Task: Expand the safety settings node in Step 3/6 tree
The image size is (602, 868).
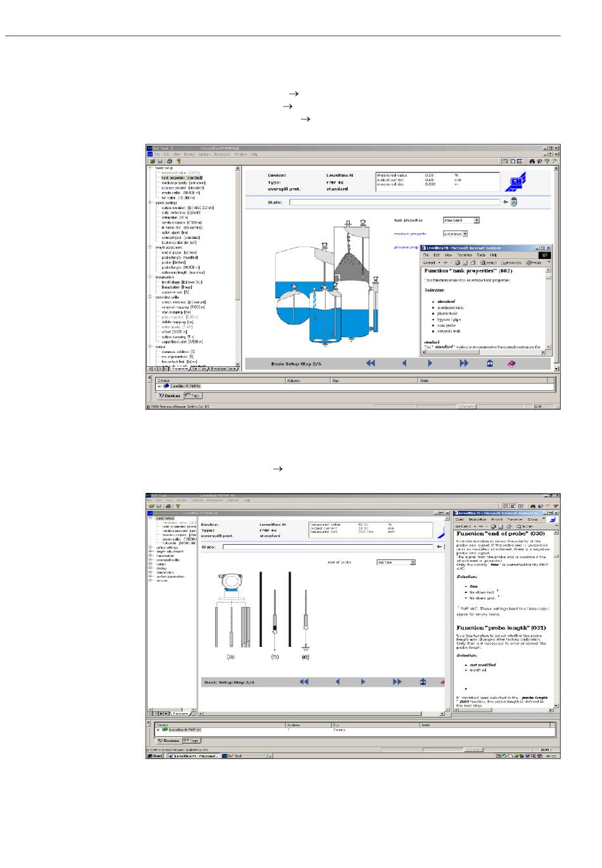Action: click(150, 547)
